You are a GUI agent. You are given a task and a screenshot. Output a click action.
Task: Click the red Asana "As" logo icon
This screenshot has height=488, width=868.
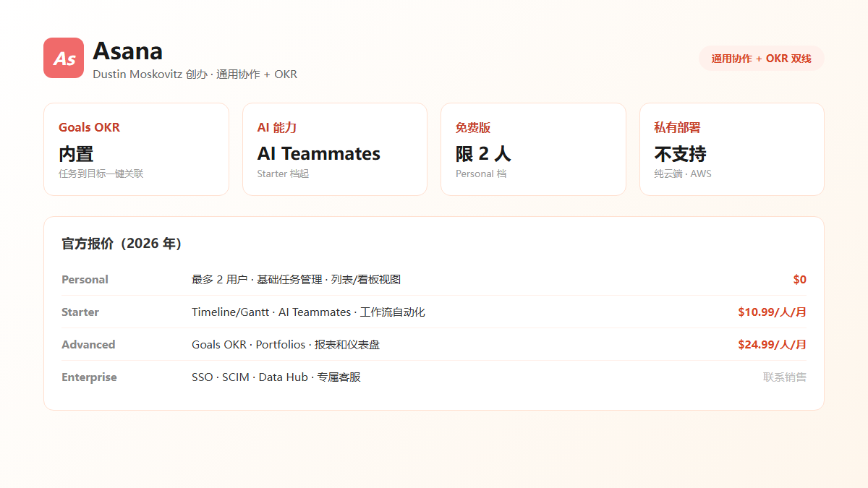pos(64,58)
